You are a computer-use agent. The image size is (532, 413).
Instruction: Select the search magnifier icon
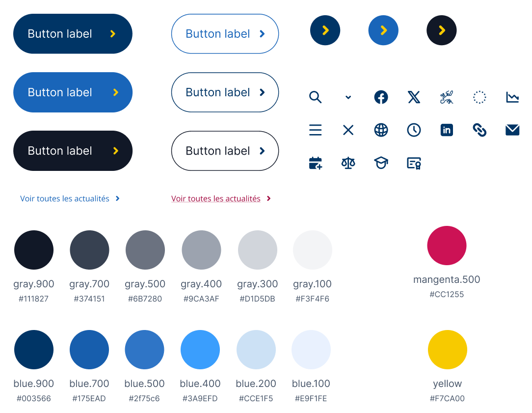coord(315,97)
